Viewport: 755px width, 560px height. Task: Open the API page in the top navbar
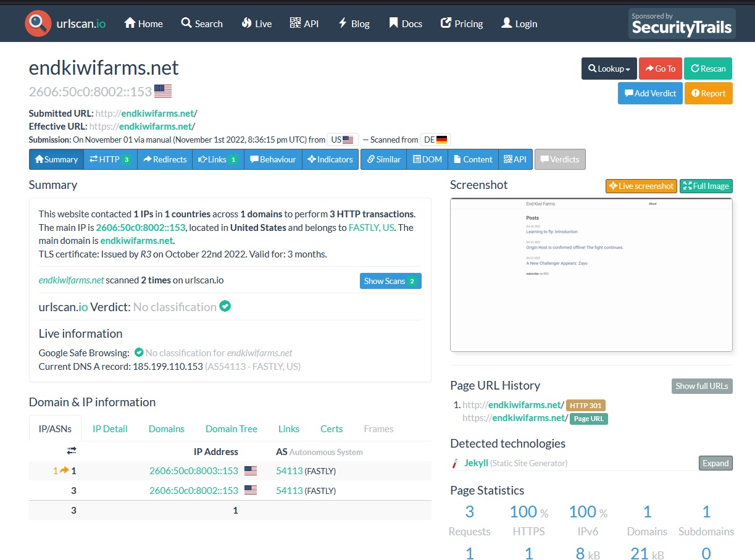click(304, 23)
